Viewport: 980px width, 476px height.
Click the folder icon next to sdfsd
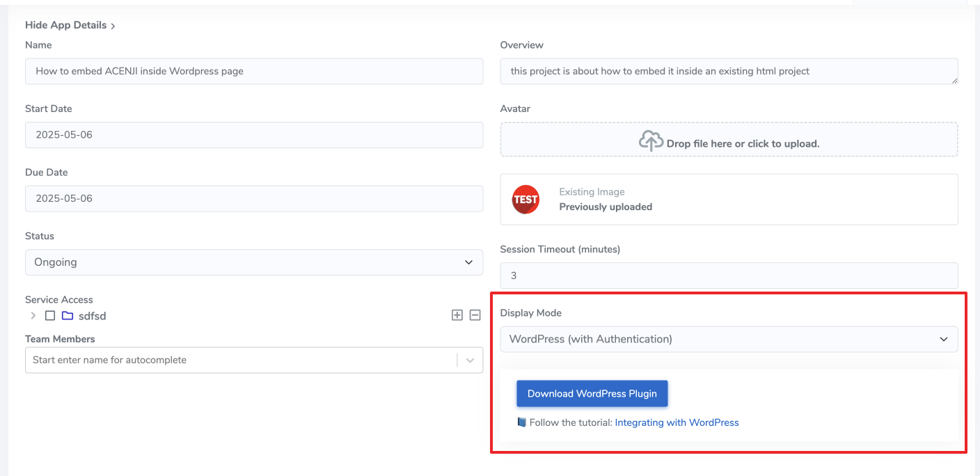pos(68,315)
